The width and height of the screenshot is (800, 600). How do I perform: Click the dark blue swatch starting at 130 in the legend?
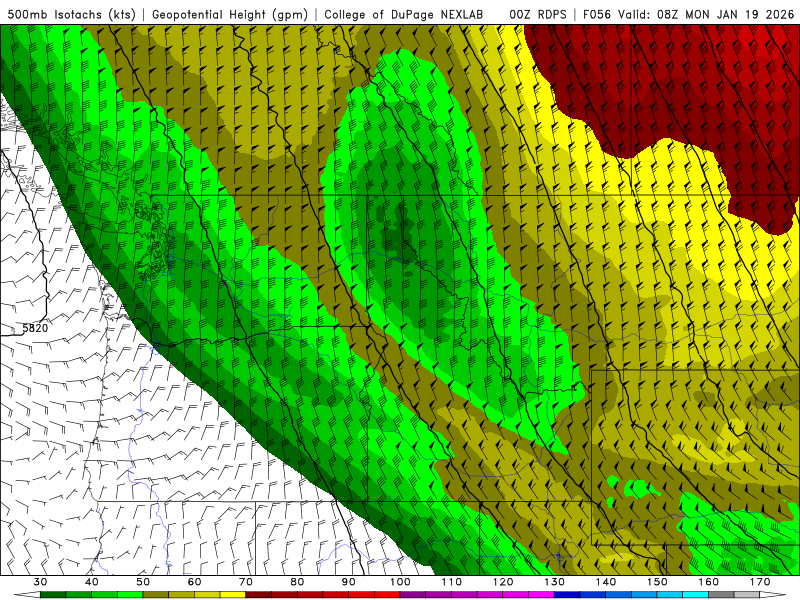tap(567, 595)
